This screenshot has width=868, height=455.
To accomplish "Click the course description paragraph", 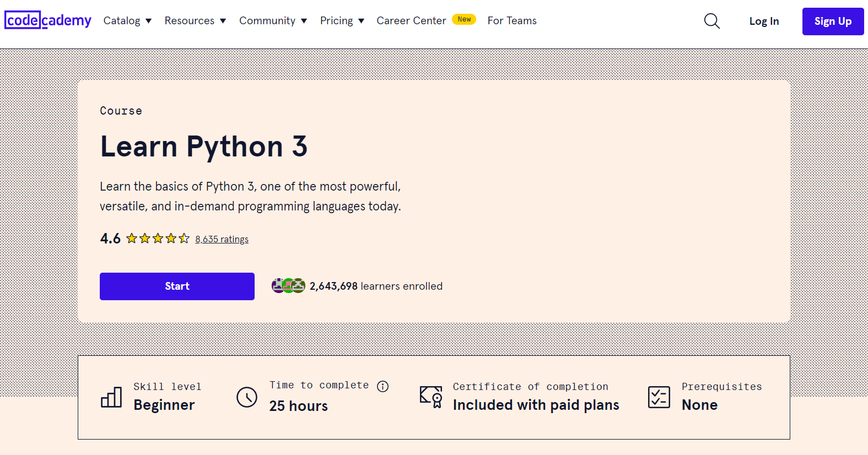I will (x=251, y=196).
